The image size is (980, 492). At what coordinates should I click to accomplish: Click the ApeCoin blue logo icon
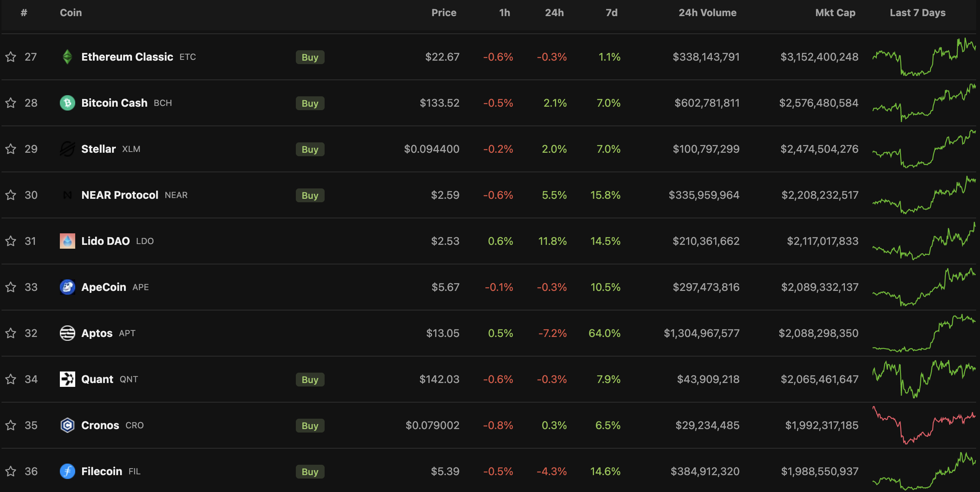[67, 287]
